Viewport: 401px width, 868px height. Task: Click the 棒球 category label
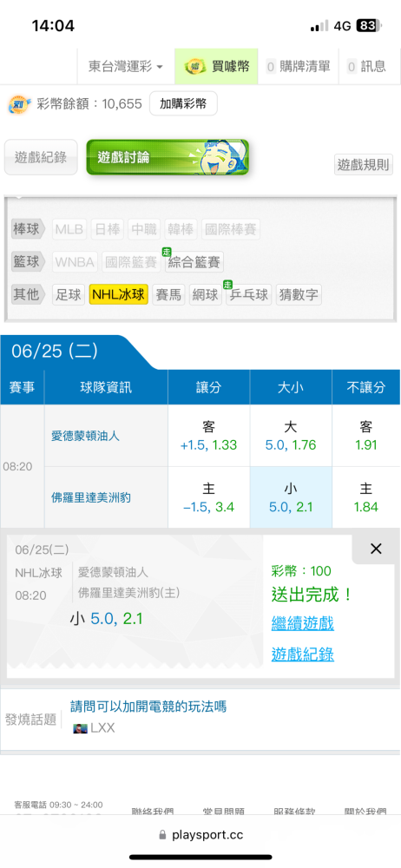[27, 229]
